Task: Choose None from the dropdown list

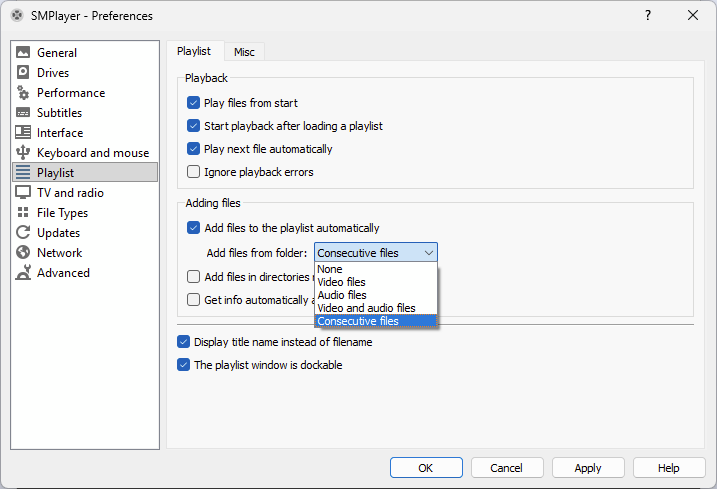Action: [x=375, y=269]
